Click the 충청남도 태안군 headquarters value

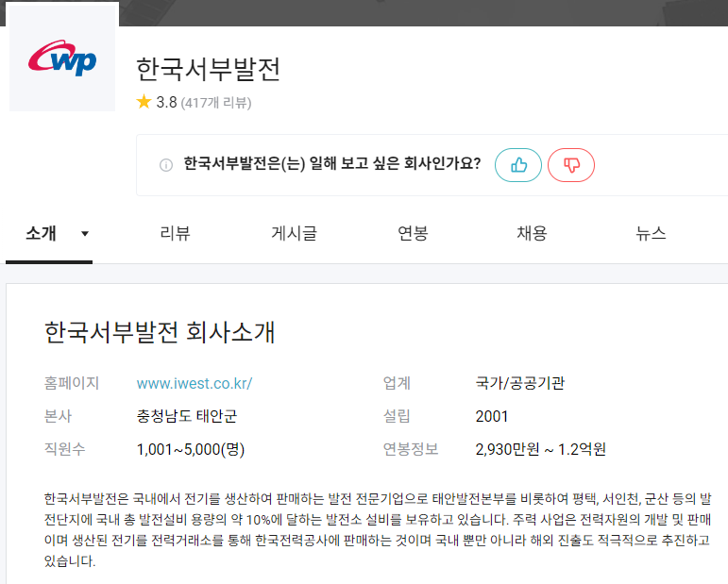coord(187,416)
